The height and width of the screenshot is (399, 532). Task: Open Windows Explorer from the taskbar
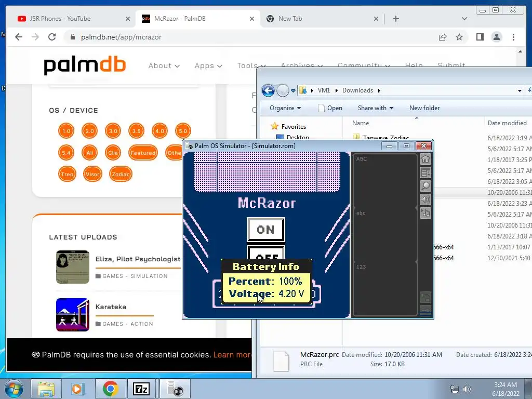(x=46, y=389)
